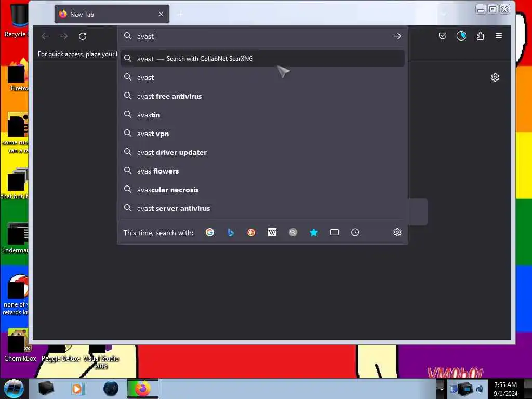This screenshot has width=532, height=399.
Task: Go forward using the forward arrow
Action: coord(64,36)
